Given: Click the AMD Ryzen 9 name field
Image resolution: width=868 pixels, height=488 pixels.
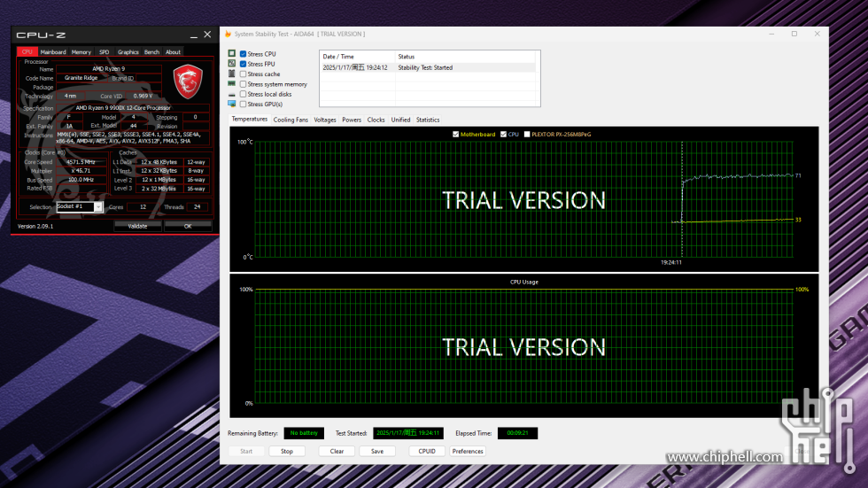Looking at the screenshot, I should [x=108, y=69].
